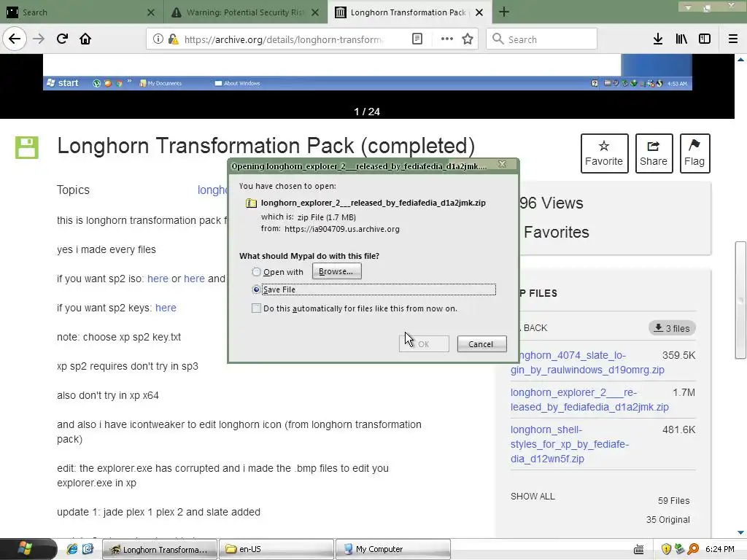This screenshot has width=747, height=560.
Task: Click the Topics longhorn tag link
Action: coord(212,190)
